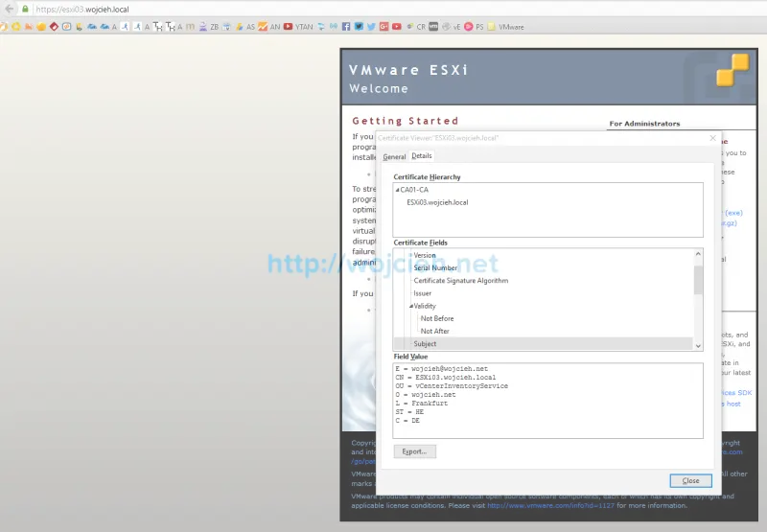The width and height of the screenshot is (767, 532).
Task: Select CA01-CA in Certificate Hierarchy
Action: pos(414,190)
